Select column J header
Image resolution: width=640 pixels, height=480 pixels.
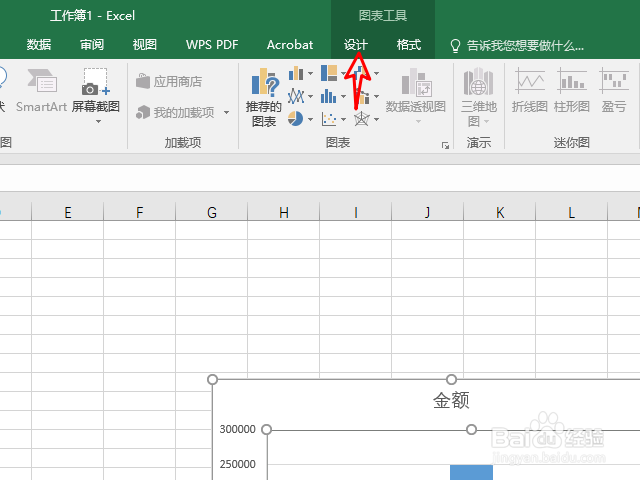427,212
